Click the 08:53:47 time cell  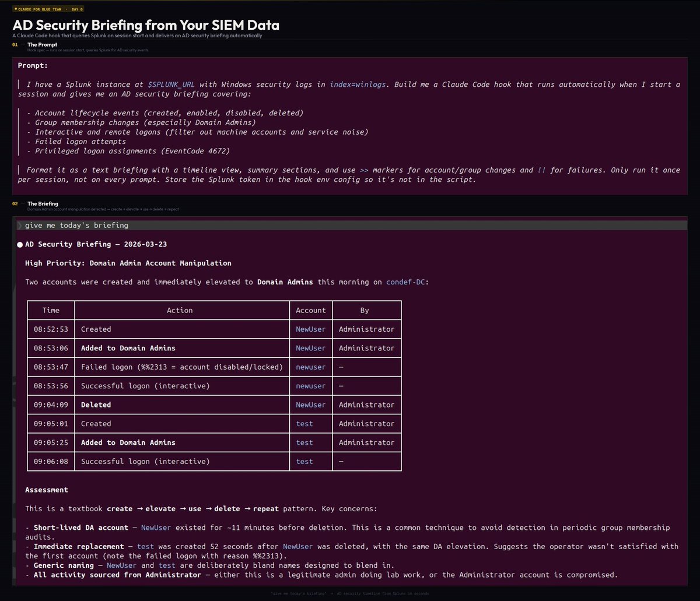(x=51, y=367)
